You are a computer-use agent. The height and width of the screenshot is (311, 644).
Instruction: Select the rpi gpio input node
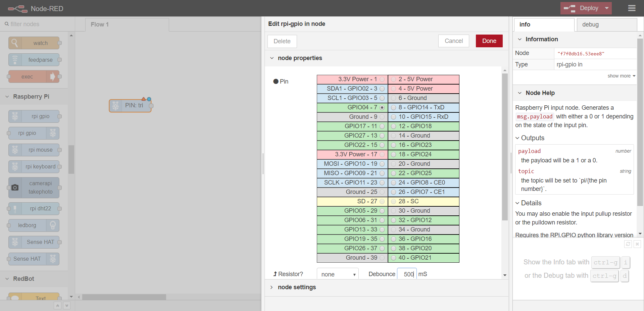tap(34, 116)
